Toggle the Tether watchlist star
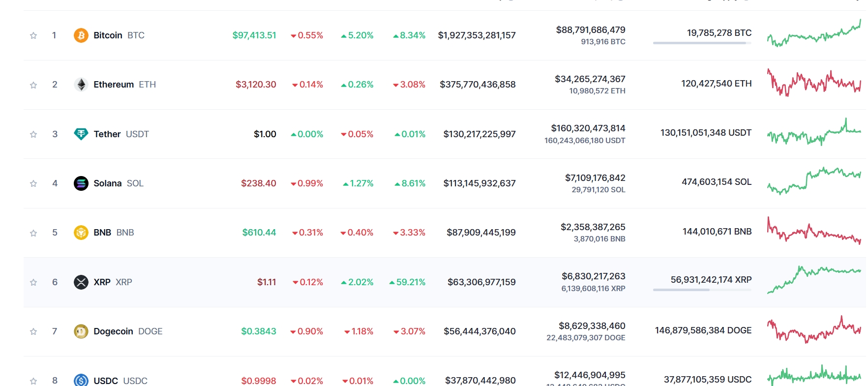This screenshot has height=386, width=868. [x=33, y=134]
